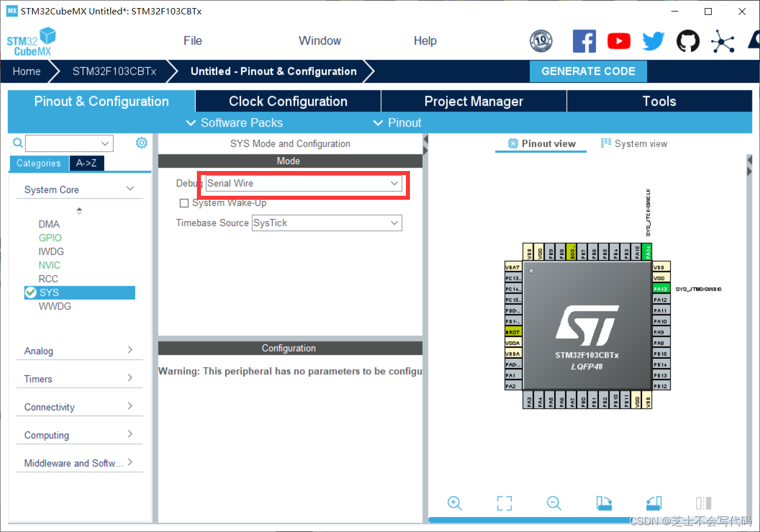Image resolution: width=760 pixels, height=532 pixels.
Task: Click the PB12 pin on chip
Action: (x=660, y=386)
